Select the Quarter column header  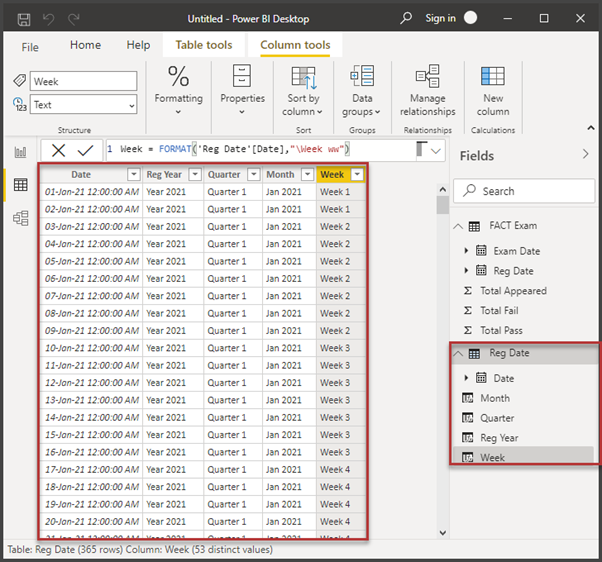233,175
